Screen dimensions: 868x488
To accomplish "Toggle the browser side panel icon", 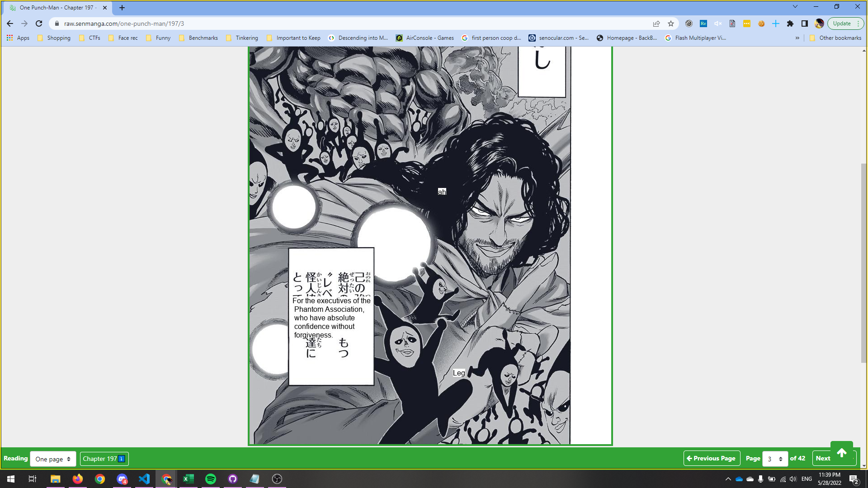I will pyautogui.click(x=805, y=23).
